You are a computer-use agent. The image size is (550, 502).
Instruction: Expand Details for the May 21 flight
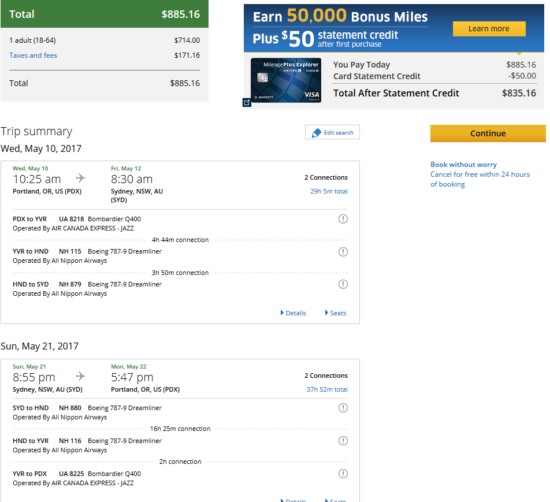293,500
